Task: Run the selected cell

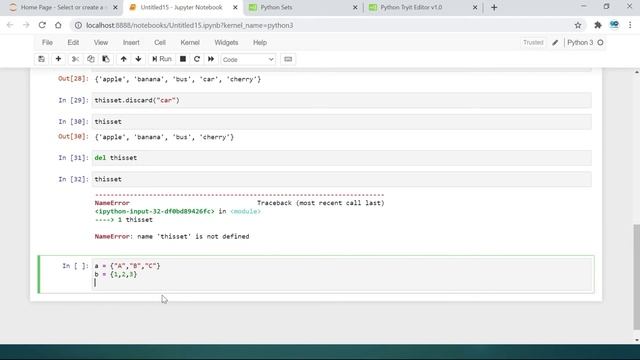Action: [162, 59]
